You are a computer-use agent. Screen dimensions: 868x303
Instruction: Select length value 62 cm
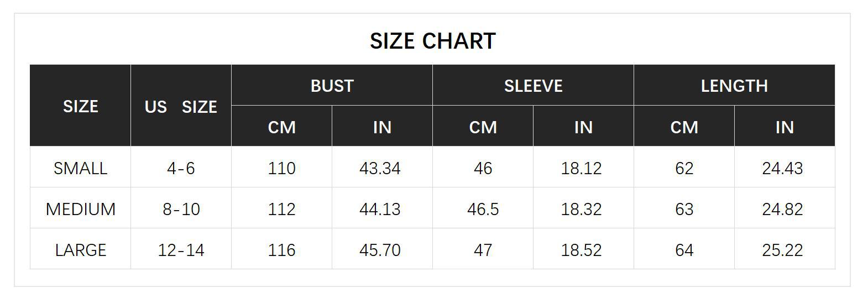(x=684, y=168)
